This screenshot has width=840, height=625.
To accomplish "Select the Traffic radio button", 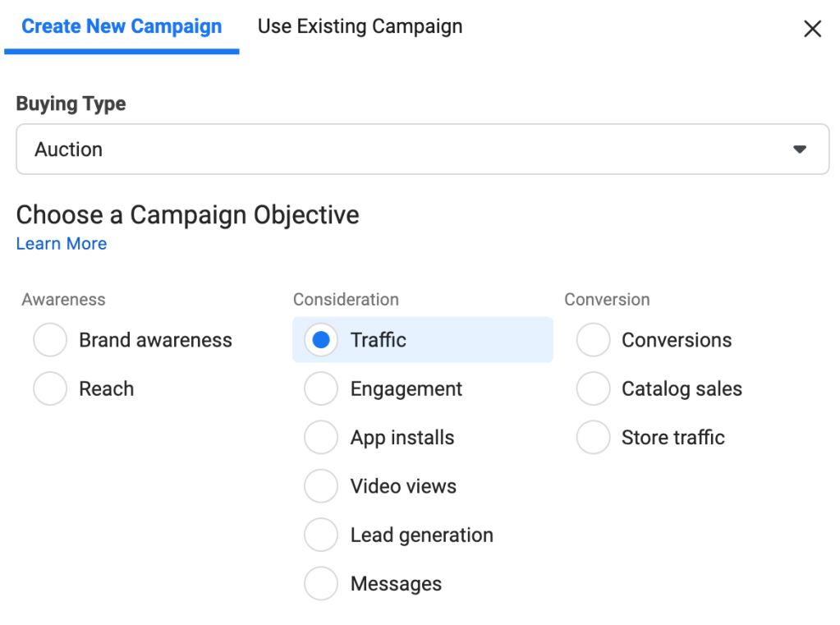I will pyautogui.click(x=321, y=340).
